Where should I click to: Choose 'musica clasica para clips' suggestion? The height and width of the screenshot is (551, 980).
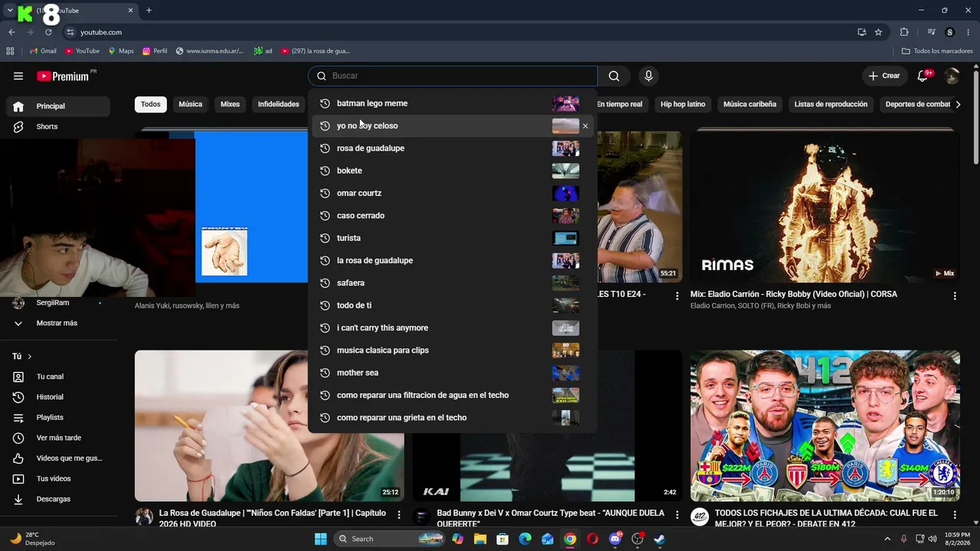(452, 350)
